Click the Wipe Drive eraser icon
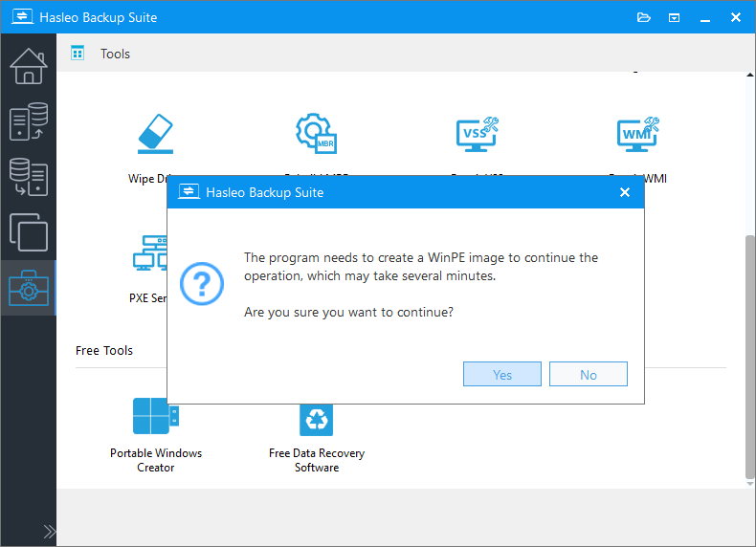756x547 pixels. pos(155,134)
